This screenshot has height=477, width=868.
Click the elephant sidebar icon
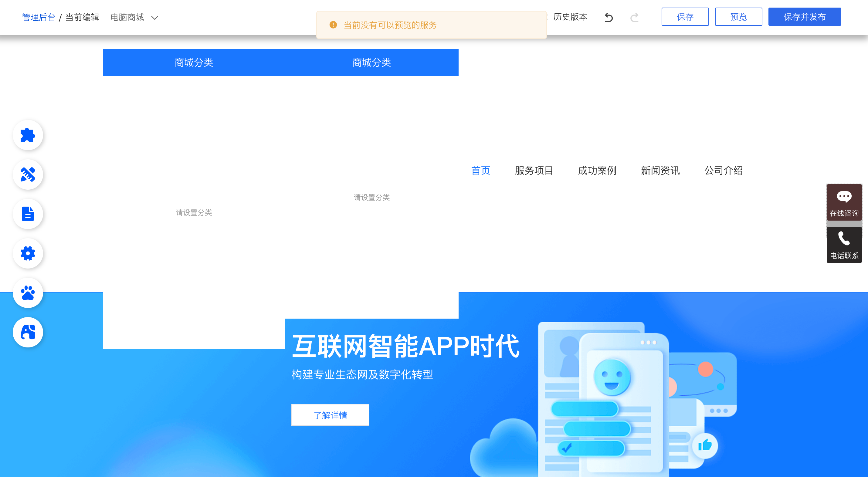[28, 332]
